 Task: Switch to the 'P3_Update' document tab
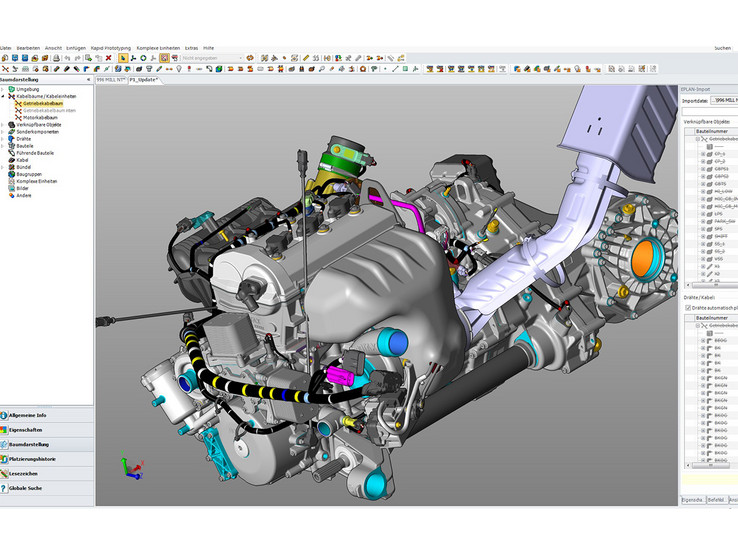[x=144, y=80]
